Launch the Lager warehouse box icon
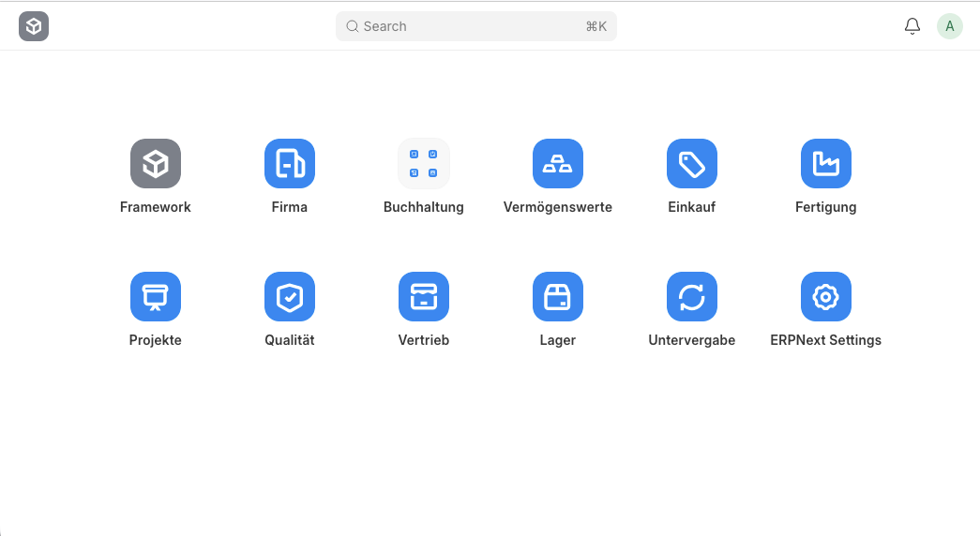Screen dimensions: 980x536 (557, 297)
